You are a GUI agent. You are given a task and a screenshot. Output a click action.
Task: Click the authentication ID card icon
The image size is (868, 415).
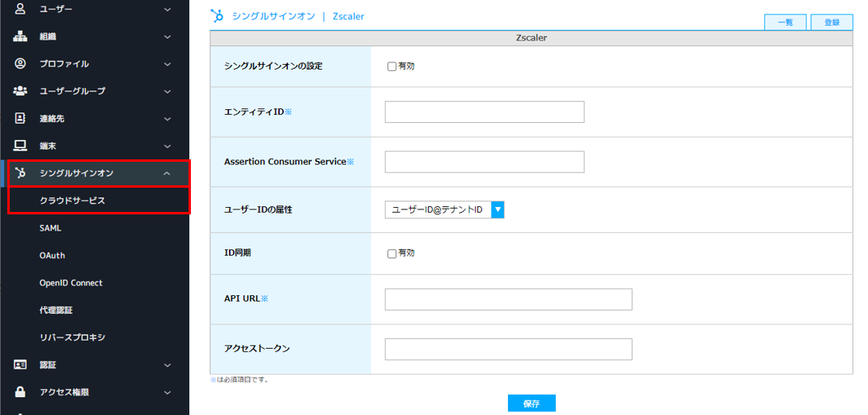point(20,365)
